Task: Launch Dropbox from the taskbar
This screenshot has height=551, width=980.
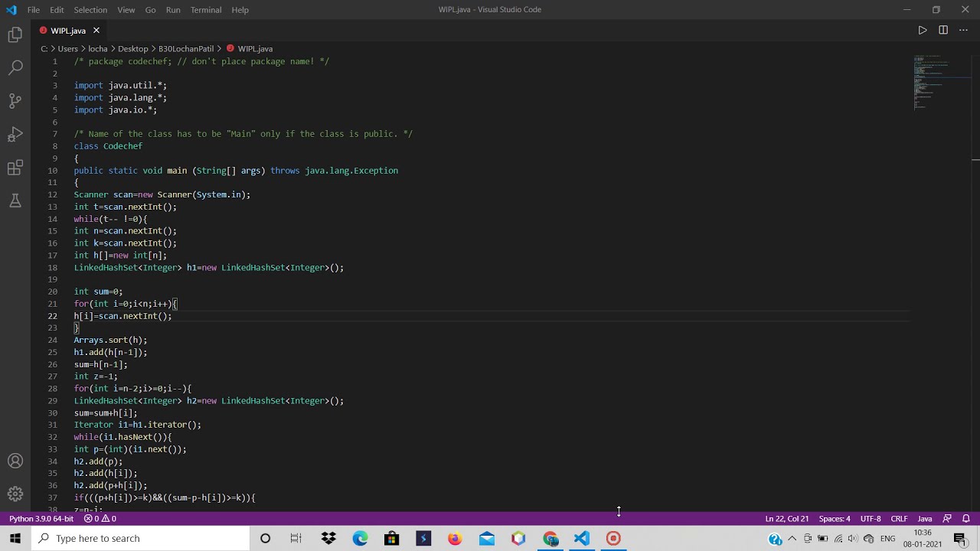Action: click(328, 539)
